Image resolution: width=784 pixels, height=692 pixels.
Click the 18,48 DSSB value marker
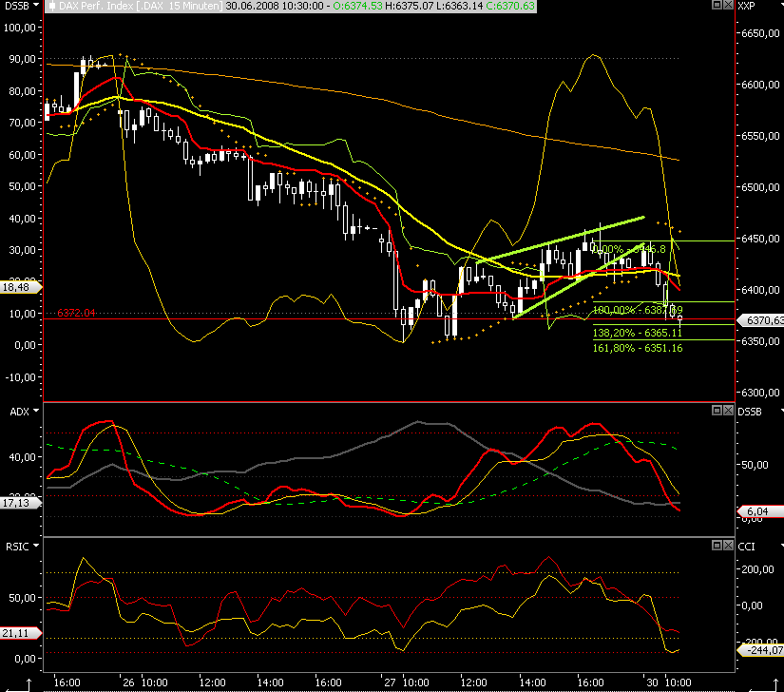pyautogui.click(x=20, y=287)
